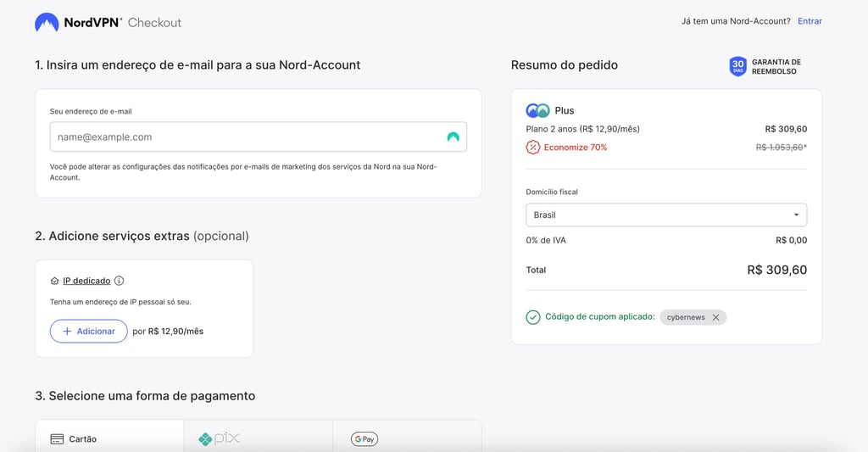This screenshot has height=452, width=868.
Task: Click the NordVPN mountain logo
Action: click(47, 23)
